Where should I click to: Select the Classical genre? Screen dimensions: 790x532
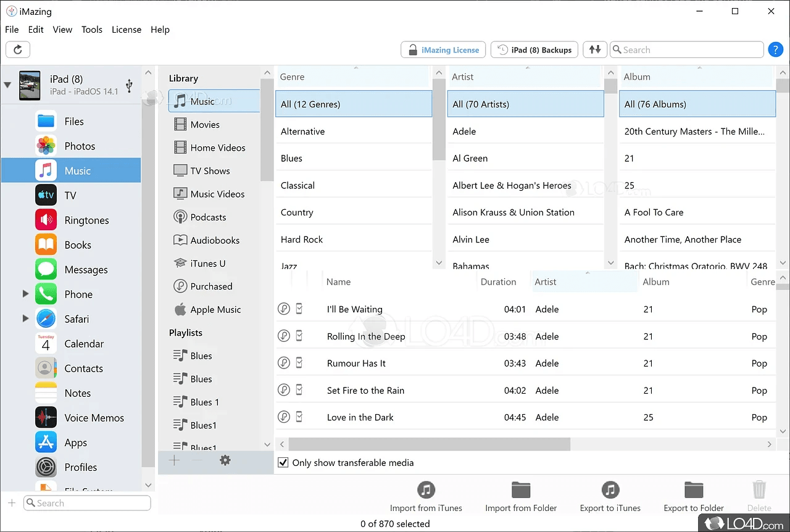click(354, 185)
